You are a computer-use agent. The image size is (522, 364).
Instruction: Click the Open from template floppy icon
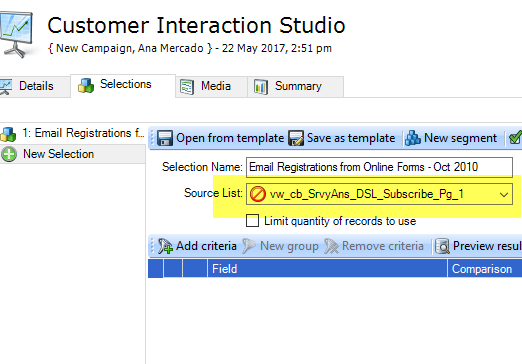click(165, 138)
